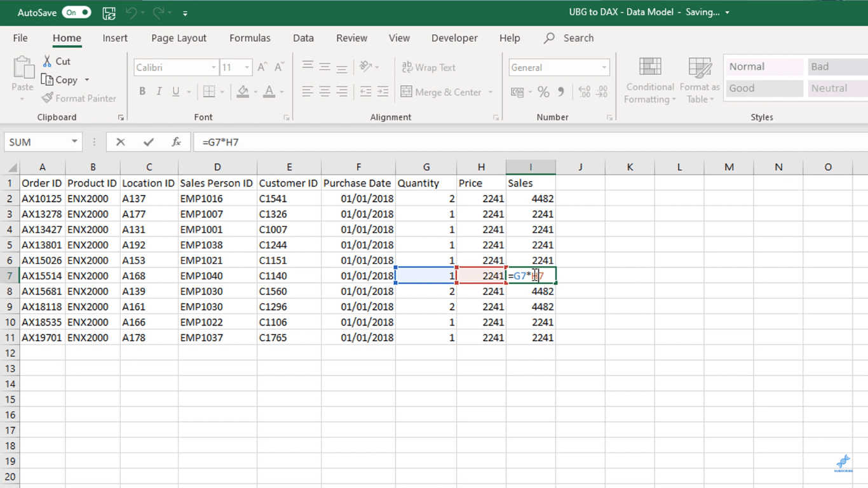This screenshot has width=868, height=488.
Task: Open the Name Box dropdown arrow
Action: click(74, 142)
